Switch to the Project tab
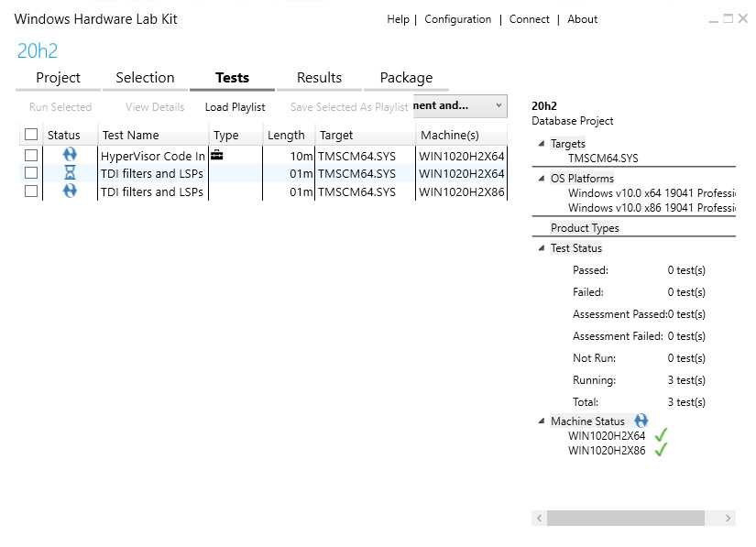 click(x=58, y=78)
